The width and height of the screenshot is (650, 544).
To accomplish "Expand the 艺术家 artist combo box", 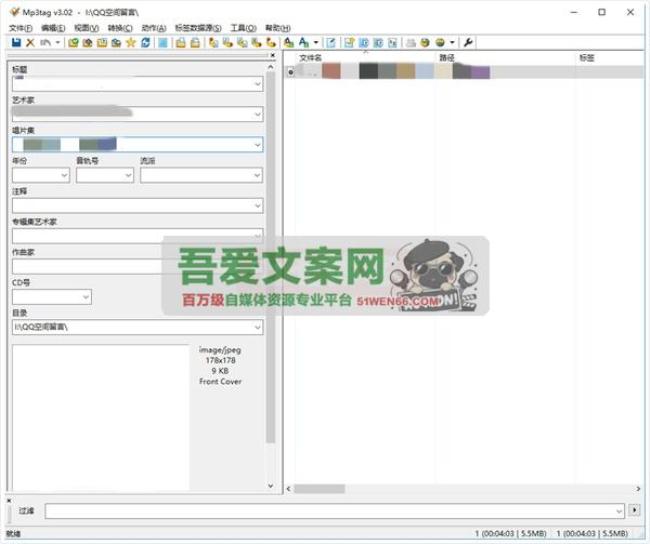I will click(257, 114).
